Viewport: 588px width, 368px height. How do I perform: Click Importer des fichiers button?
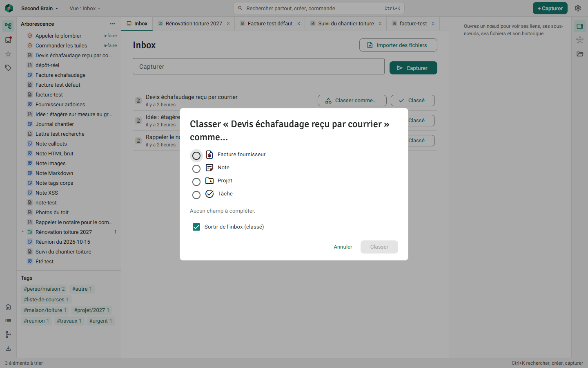(398, 45)
